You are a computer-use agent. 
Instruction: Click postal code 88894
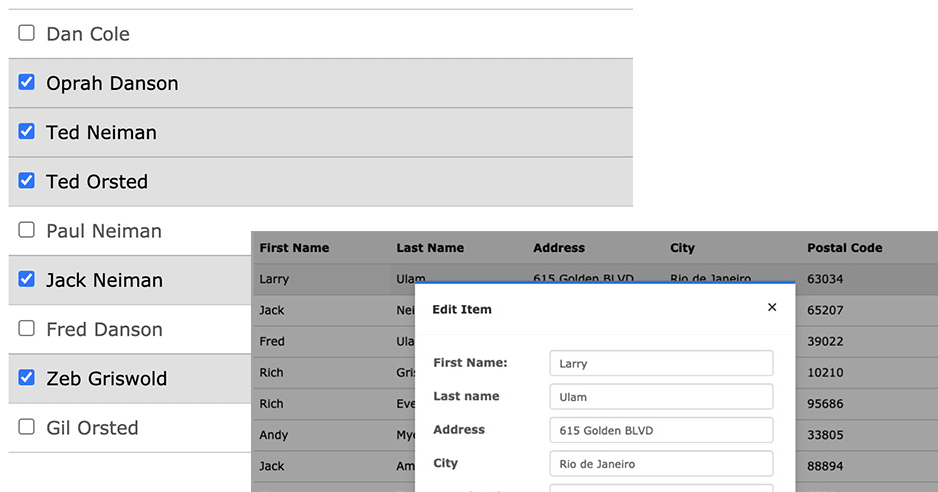(x=825, y=466)
